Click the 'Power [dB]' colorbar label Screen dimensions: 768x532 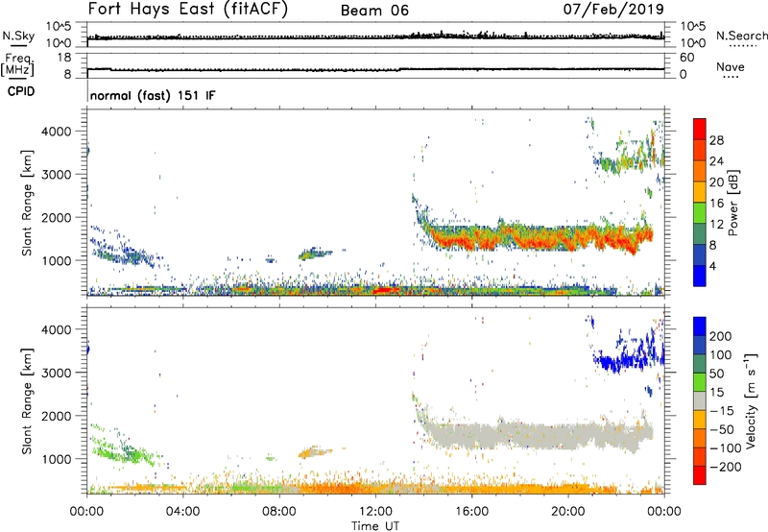(x=732, y=203)
